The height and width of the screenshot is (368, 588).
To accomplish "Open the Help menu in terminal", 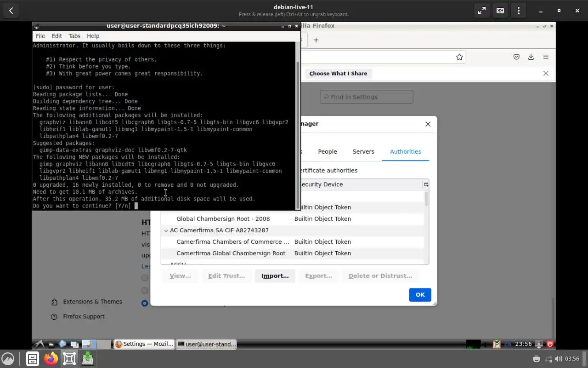I will pyautogui.click(x=93, y=36).
